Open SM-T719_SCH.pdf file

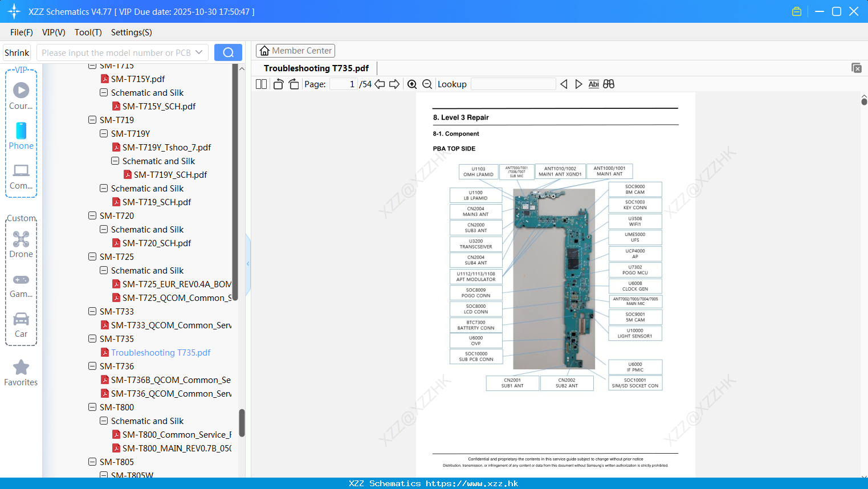(157, 202)
